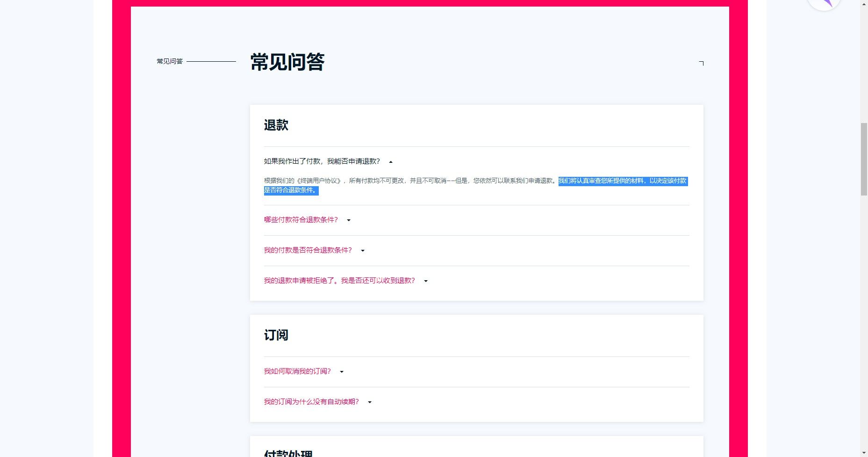Expand the question 我的付款是否符合退款条件?
This screenshot has width=868, height=457.
click(x=363, y=251)
